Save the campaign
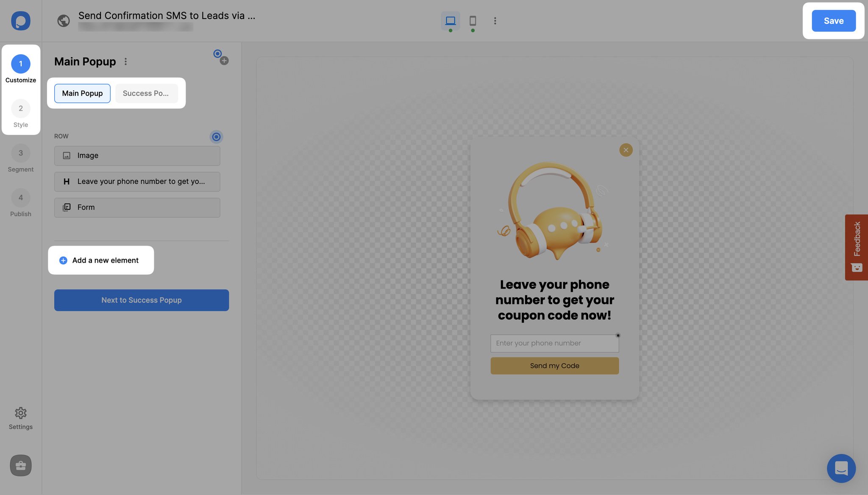Image resolution: width=868 pixels, height=495 pixels. (x=833, y=21)
